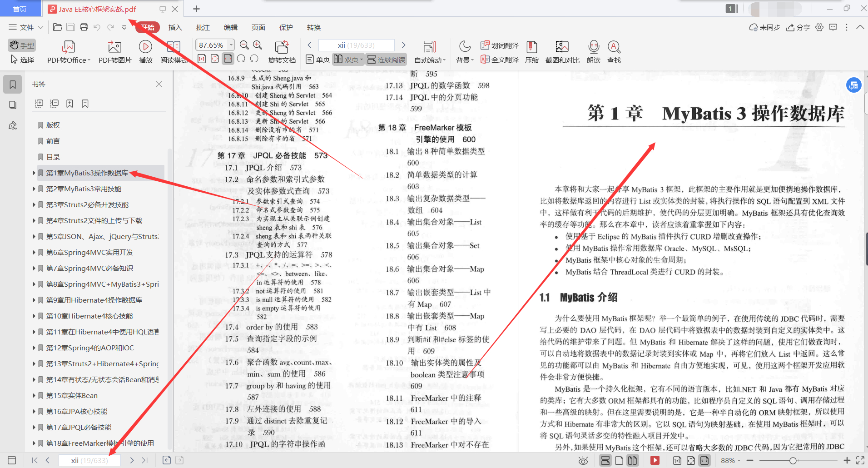
Task: Enable 划词翻译 word translation
Action: (500, 45)
